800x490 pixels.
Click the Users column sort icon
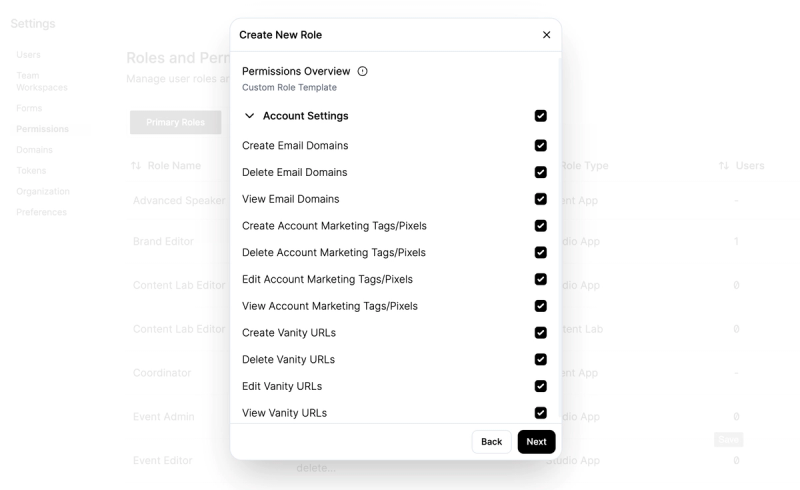723,166
